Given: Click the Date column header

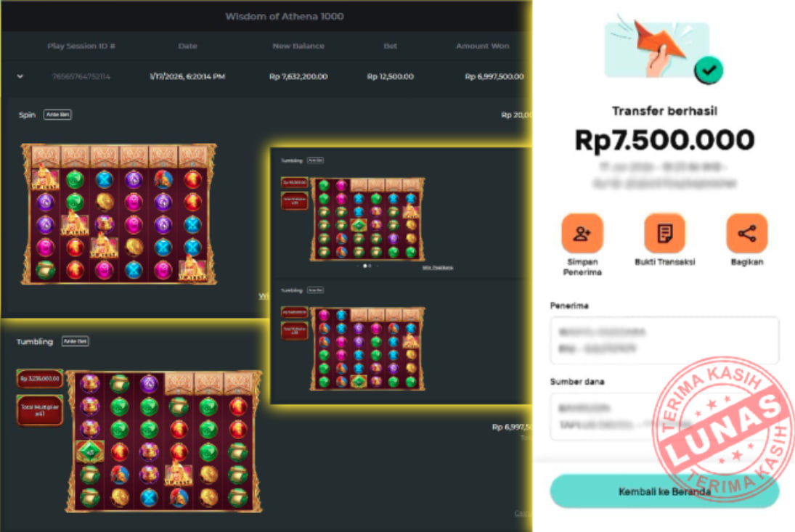Looking at the screenshot, I should (x=187, y=46).
